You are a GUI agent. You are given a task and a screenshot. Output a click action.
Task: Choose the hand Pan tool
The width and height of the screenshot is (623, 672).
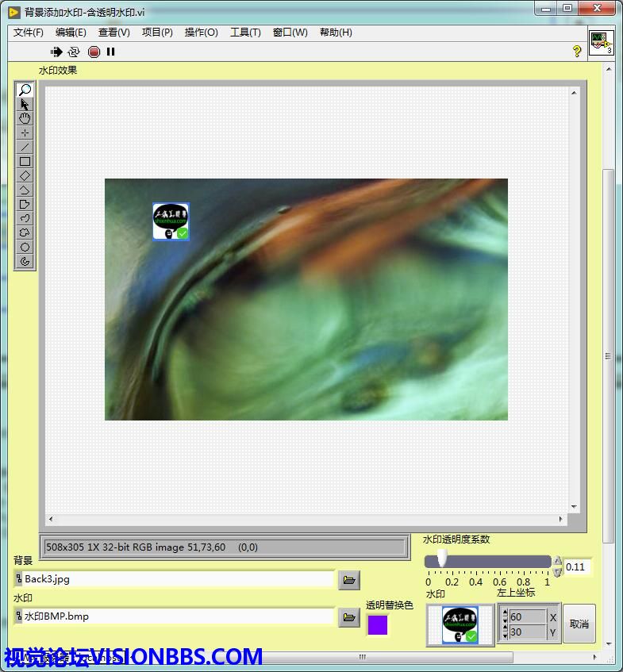25,118
